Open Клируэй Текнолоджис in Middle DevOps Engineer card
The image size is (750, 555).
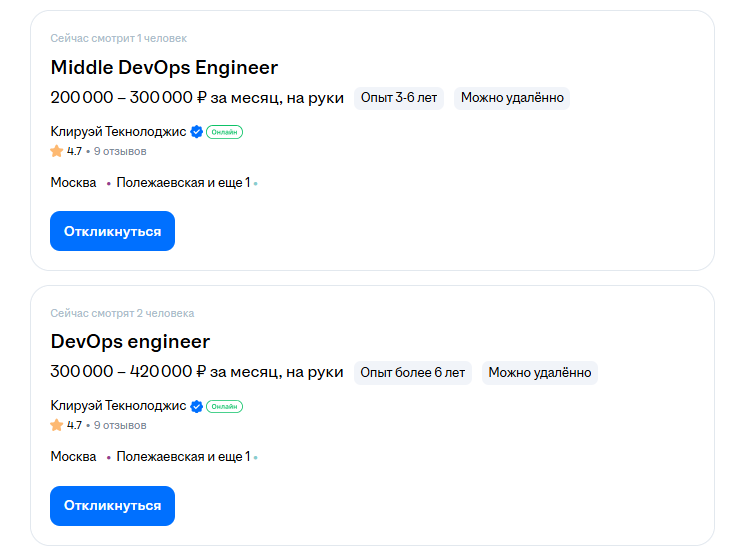pos(118,132)
